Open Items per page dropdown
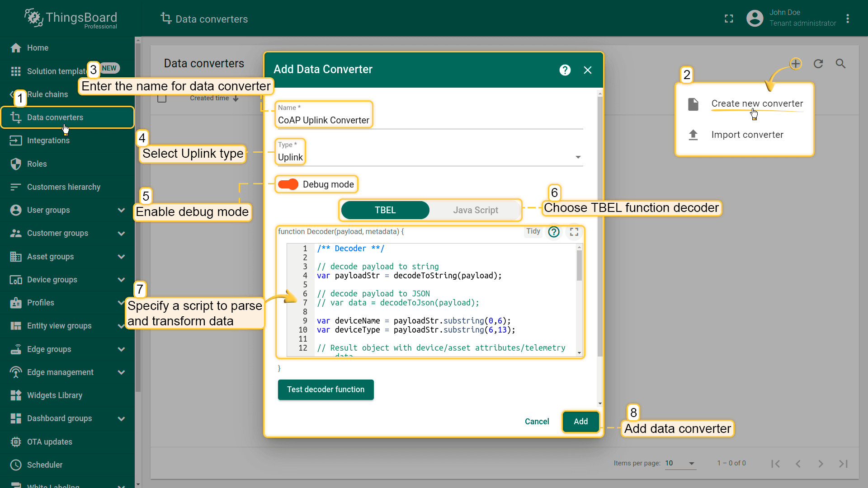 (x=680, y=463)
